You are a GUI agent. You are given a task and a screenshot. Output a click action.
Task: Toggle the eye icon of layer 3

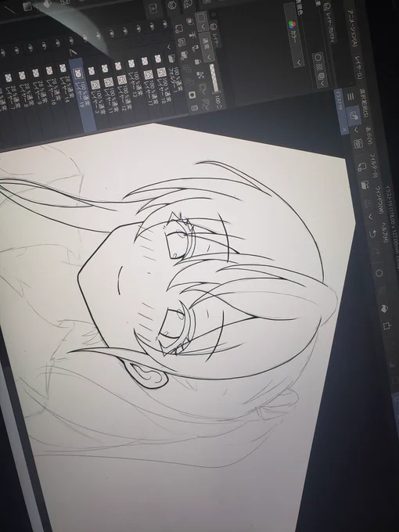tap(84, 38)
